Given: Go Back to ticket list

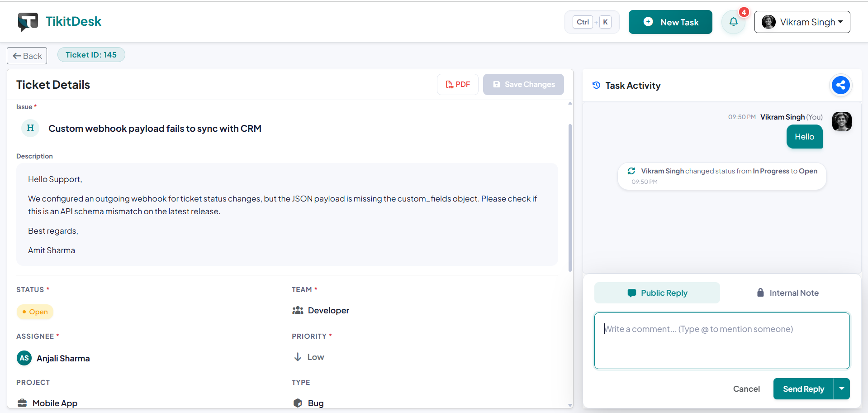Looking at the screenshot, I should tap(27, 56).
